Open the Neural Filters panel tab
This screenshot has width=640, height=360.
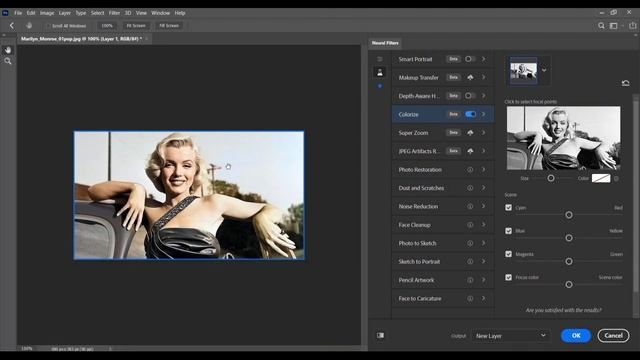[x=385, y=43]
